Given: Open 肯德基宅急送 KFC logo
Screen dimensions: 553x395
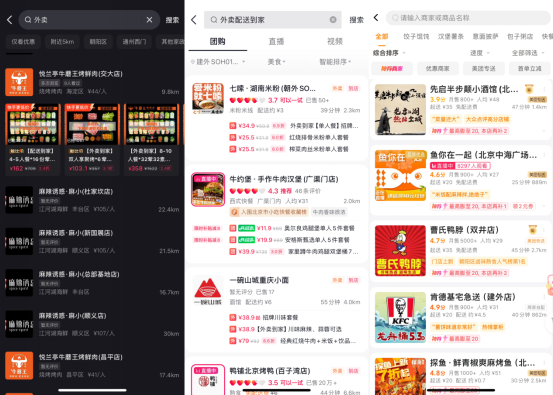Looking at the screenshot, I should click(400, 317).
